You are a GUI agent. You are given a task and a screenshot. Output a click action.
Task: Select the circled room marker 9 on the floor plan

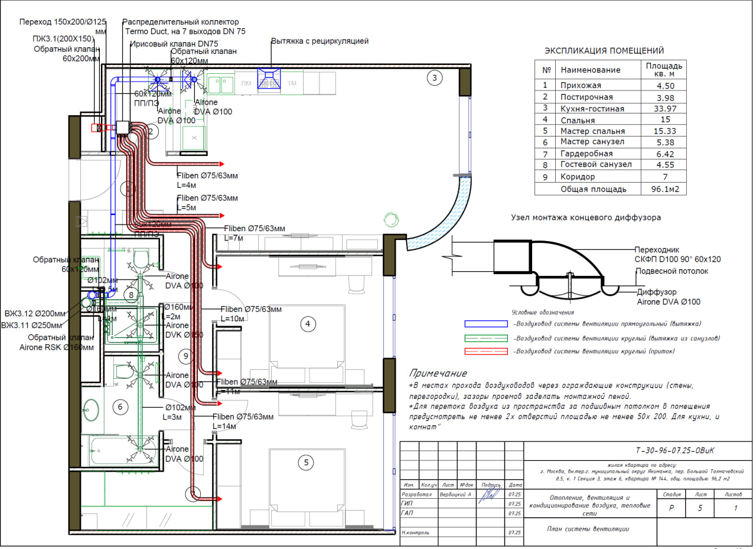click(x=185, y=356)
